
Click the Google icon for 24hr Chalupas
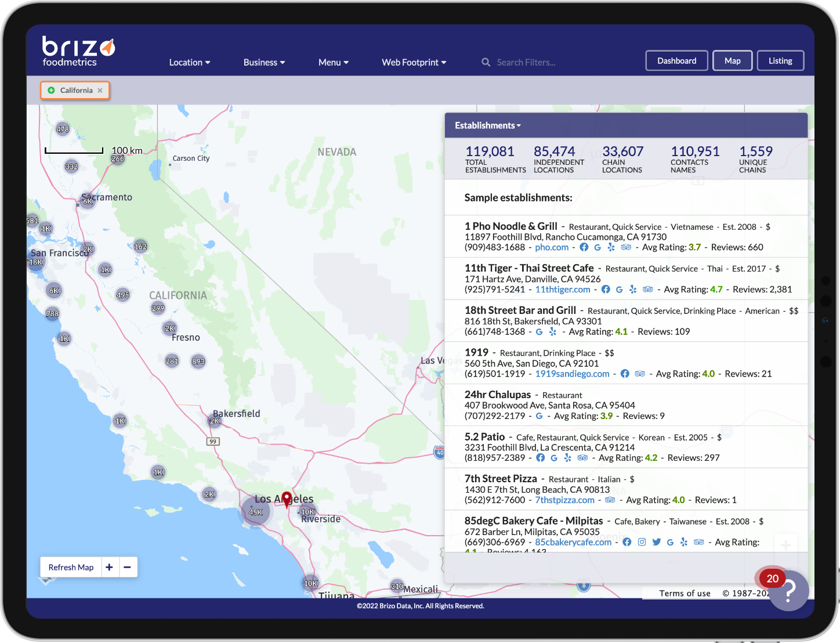tap(539, 416)
